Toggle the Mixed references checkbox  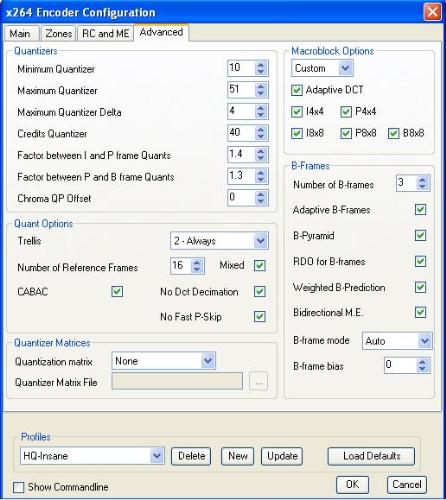pyautogui.click(x=260, y=265)
